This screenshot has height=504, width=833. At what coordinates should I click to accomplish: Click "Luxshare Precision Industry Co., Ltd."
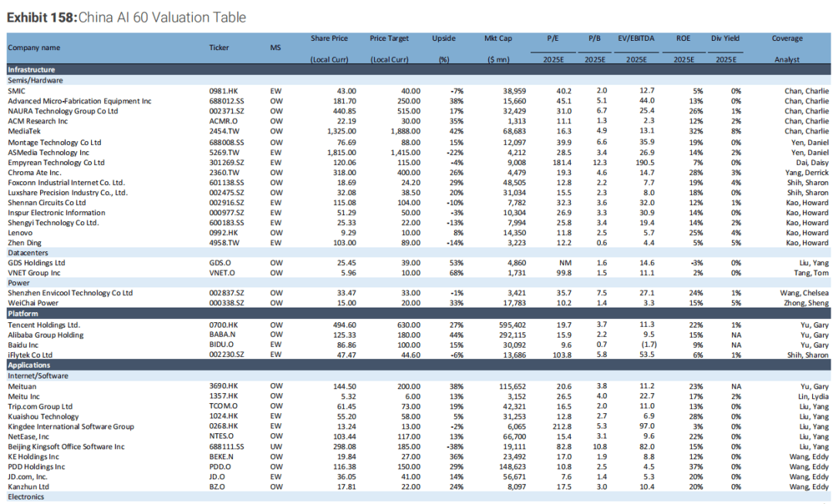point(67,193)
